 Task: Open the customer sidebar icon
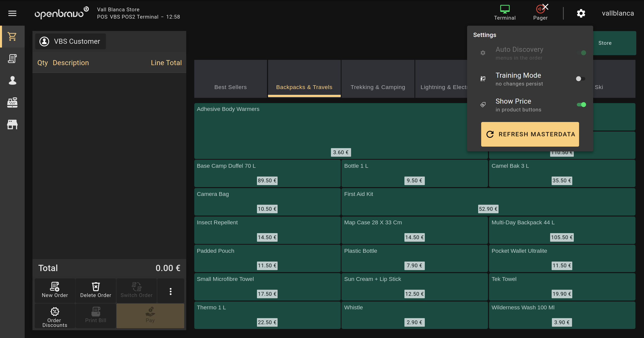12,80
